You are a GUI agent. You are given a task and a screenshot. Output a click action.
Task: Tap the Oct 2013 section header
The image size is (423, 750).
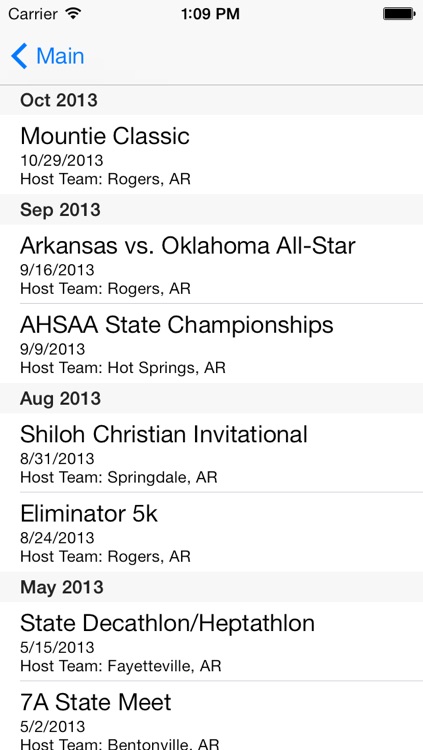(x=212, y=100)
